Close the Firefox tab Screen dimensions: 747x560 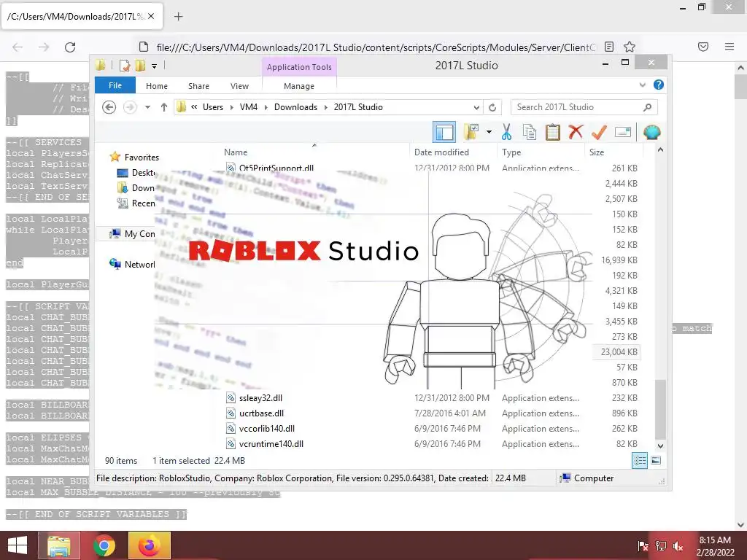[x=151, y=16]
